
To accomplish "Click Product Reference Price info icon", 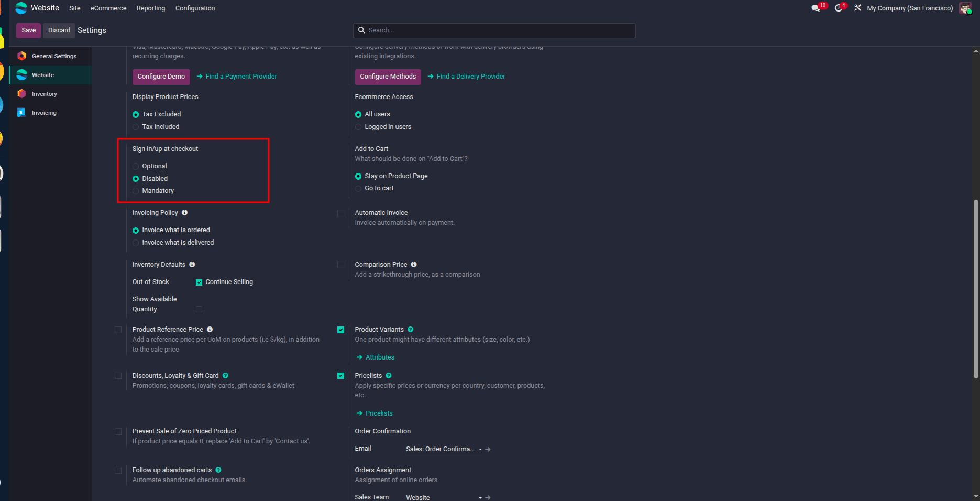I will coord(210,330).
